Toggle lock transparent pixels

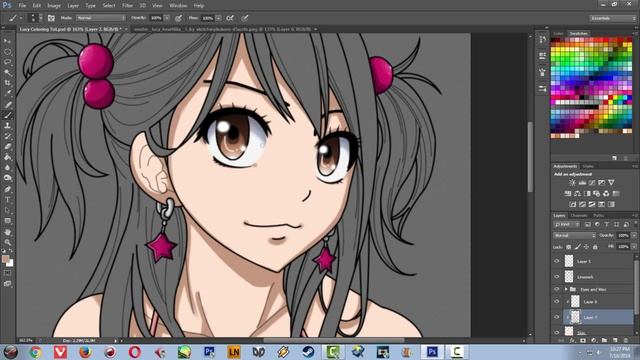point(568,247)
